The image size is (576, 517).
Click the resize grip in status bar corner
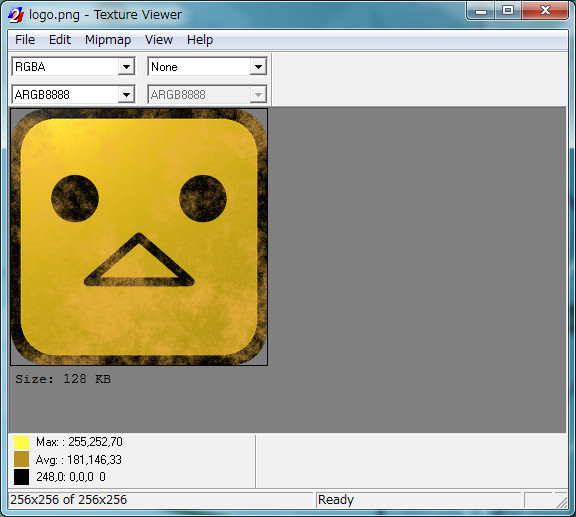tap(561, 501)
